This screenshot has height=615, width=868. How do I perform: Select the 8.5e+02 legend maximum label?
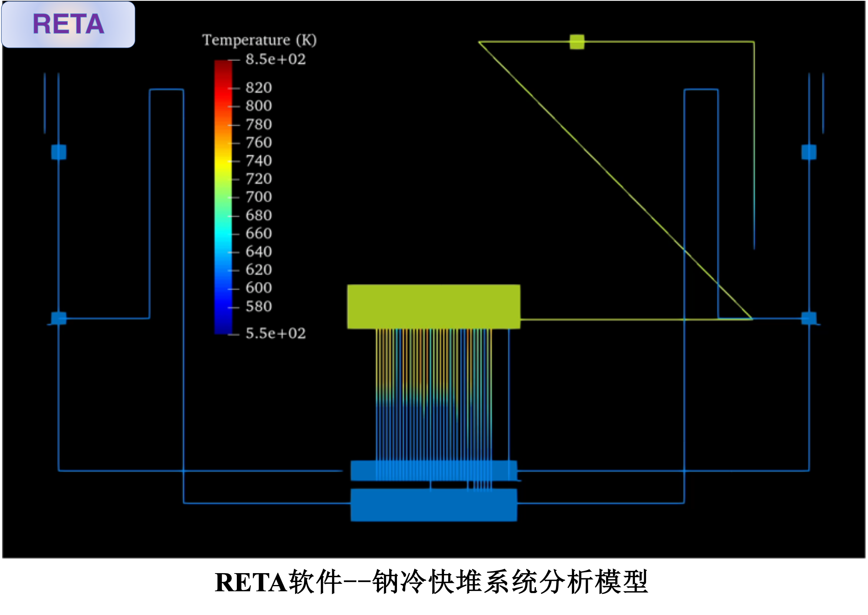click(276, 59)
